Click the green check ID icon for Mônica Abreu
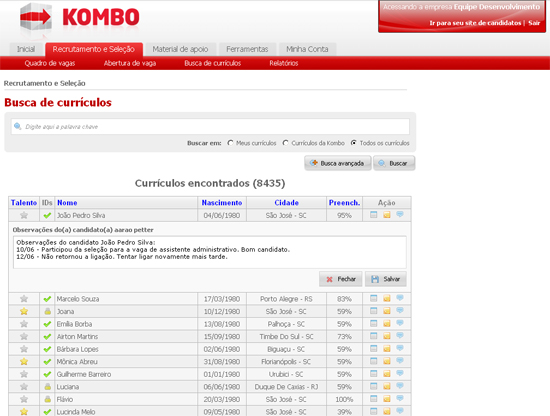 point(47,362)
